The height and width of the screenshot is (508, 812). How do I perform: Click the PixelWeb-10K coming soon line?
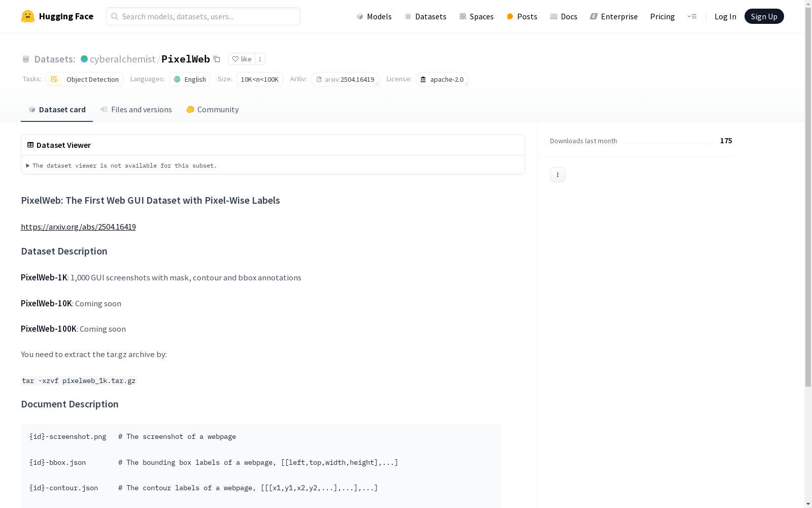[71, 303]
